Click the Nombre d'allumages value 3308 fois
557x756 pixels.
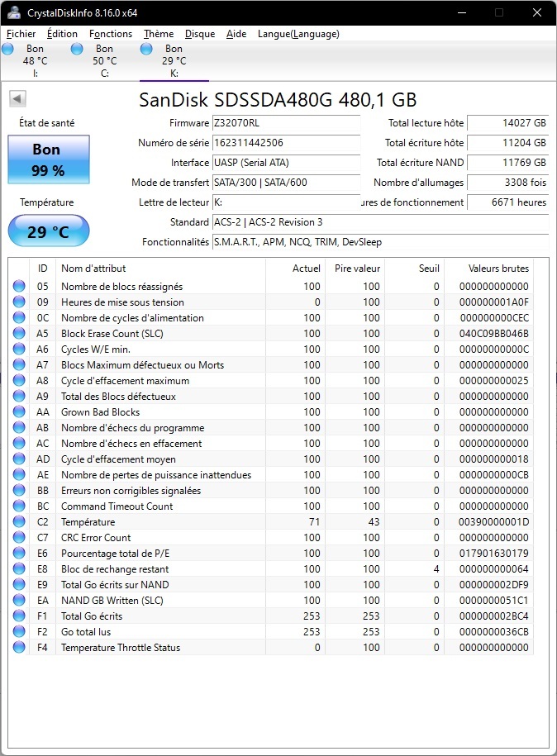pyautogui.click(x=507, y=183)
